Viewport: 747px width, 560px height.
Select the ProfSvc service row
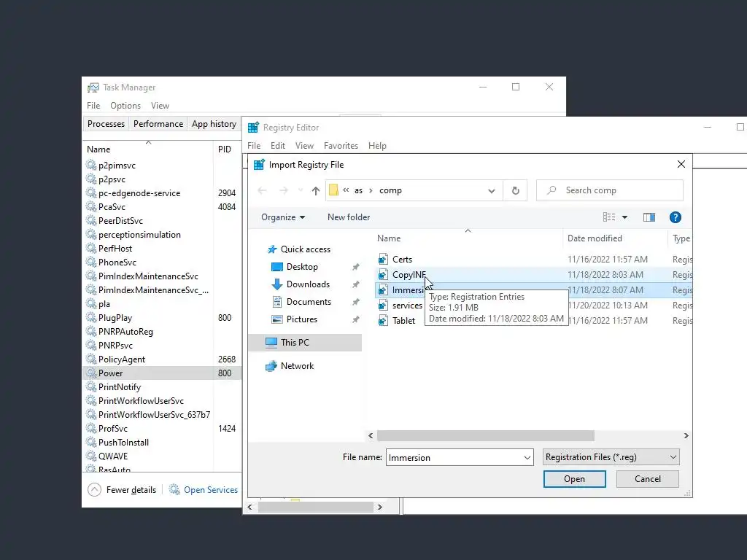point(162,429)
